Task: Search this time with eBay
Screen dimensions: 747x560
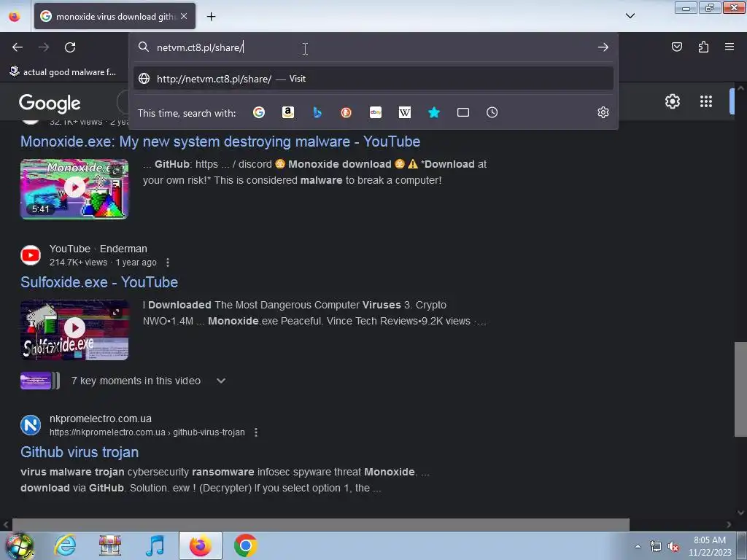Action: coord(376,112)
